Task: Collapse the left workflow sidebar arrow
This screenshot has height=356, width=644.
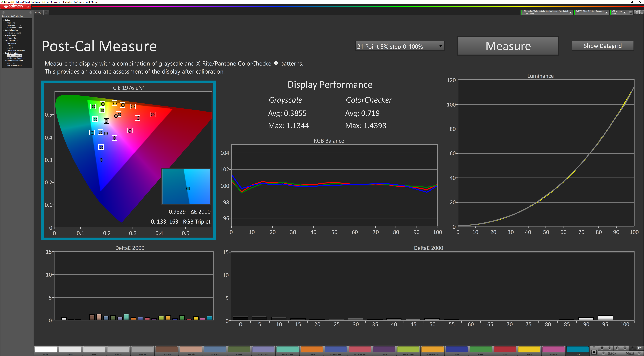Action: pyautogui.click(x=31, y=12)
